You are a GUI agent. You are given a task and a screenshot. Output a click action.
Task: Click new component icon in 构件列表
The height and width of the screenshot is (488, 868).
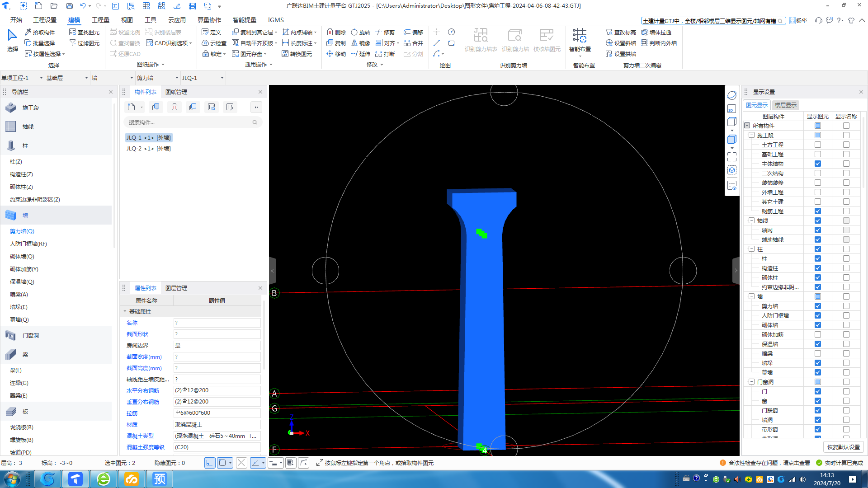coord(131,107)
